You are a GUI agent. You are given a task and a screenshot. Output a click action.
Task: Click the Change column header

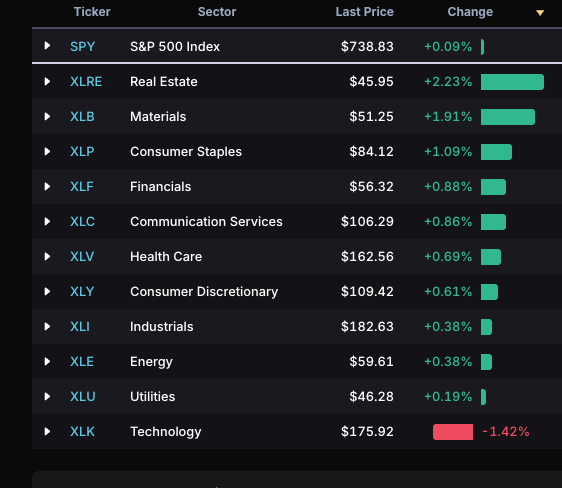click(x=470, y=12)
